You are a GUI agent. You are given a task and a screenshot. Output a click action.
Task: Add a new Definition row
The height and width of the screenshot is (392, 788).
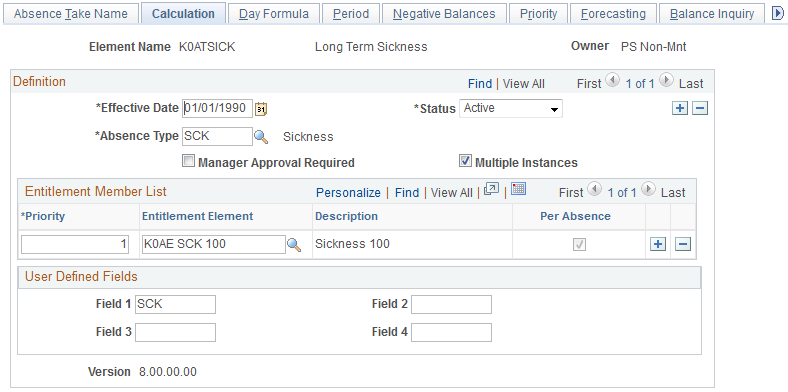click(x=679, y=109)
